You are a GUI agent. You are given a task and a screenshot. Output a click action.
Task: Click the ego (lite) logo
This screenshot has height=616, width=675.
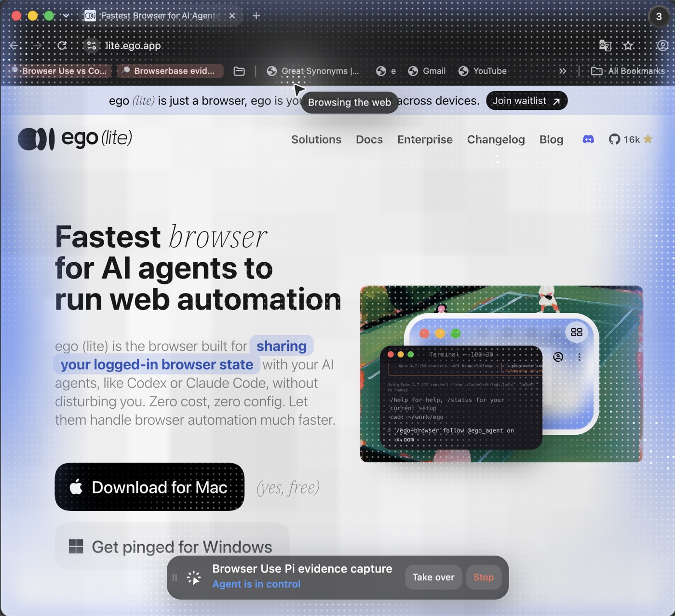pyautogui.click(x=75, y=138)
